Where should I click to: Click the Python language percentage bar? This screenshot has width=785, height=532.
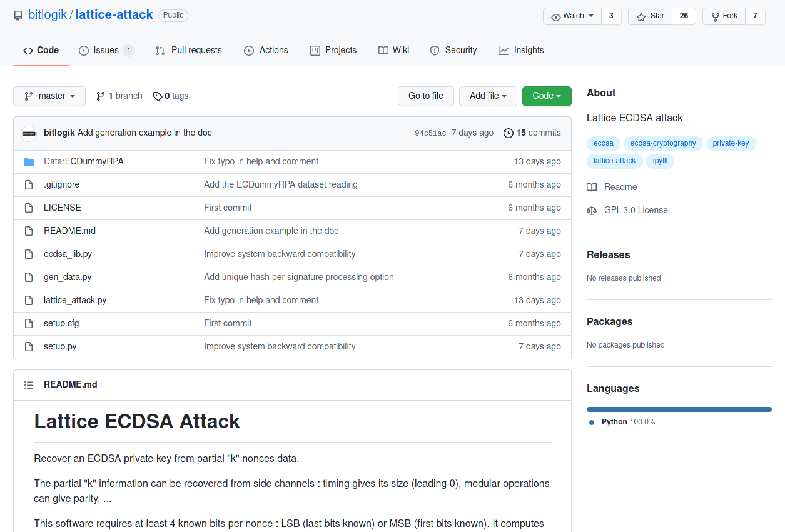679,409
